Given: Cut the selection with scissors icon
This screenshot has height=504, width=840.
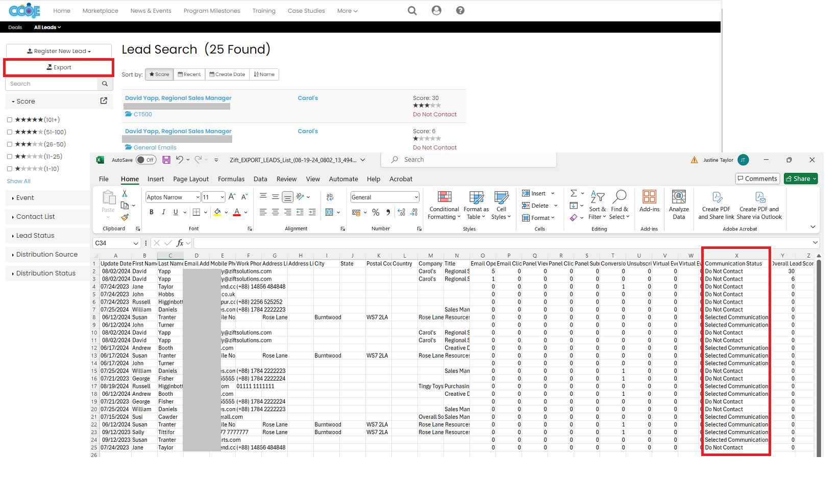Looking at the screenshot, I should 125,194.
